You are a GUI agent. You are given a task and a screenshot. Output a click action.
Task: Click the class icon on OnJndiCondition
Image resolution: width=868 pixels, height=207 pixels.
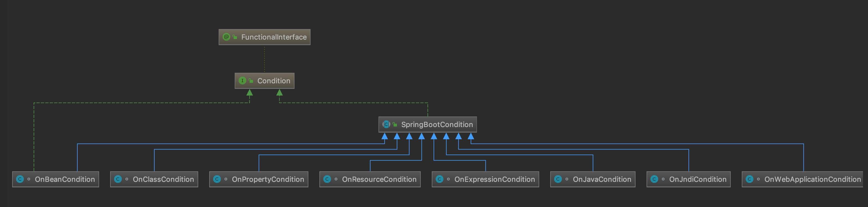click(x=654, y=179)
